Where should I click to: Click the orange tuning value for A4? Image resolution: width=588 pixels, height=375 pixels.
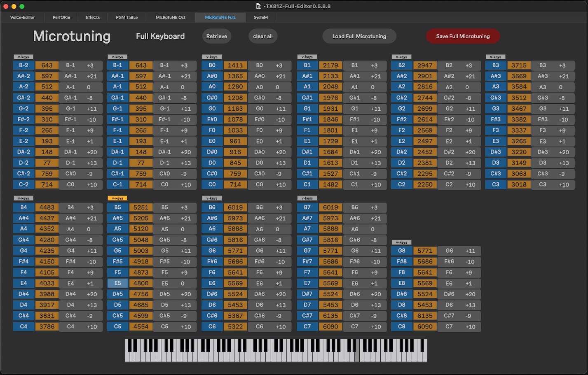click(47, 229)
